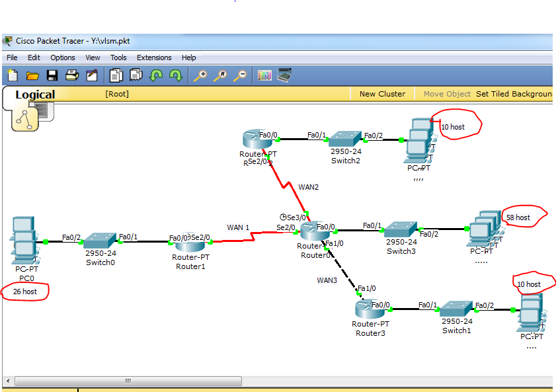This screenshot has height=392, width=556.
Task: Click the Paste toolbar icon
Action: coord(136,75)
